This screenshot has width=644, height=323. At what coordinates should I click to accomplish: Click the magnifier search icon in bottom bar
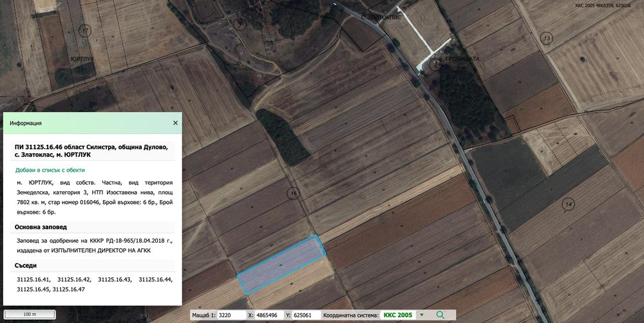click(x=440, y=315)
